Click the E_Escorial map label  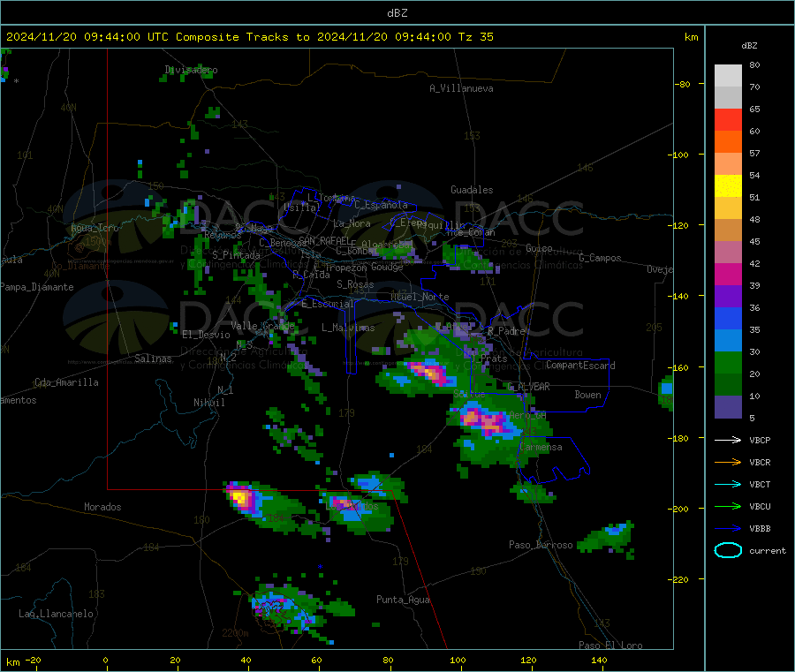point(328,304)
